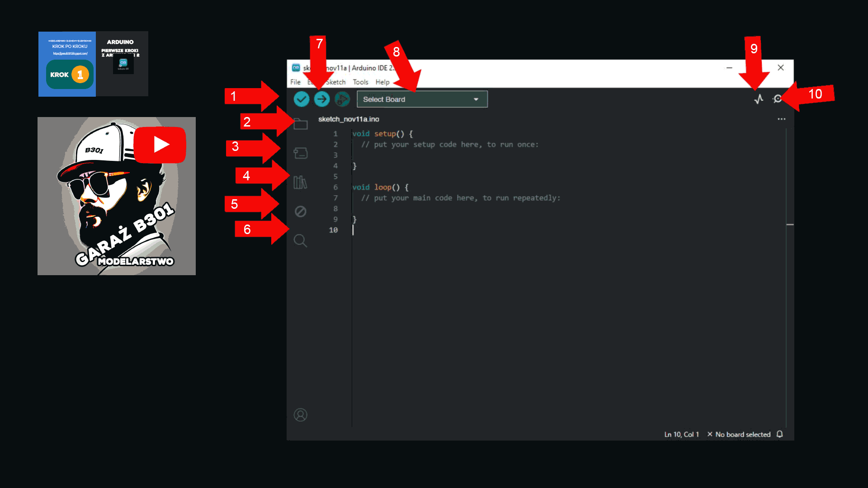Click the No board selected status

pyautogui.click(x=739, y=434)
